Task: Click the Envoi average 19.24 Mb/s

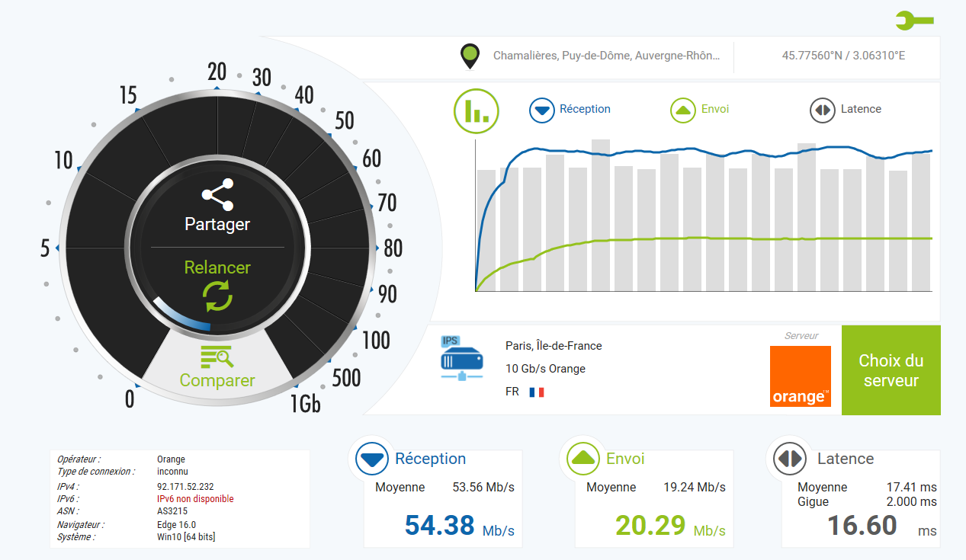Action: click(x=695, y=487)
